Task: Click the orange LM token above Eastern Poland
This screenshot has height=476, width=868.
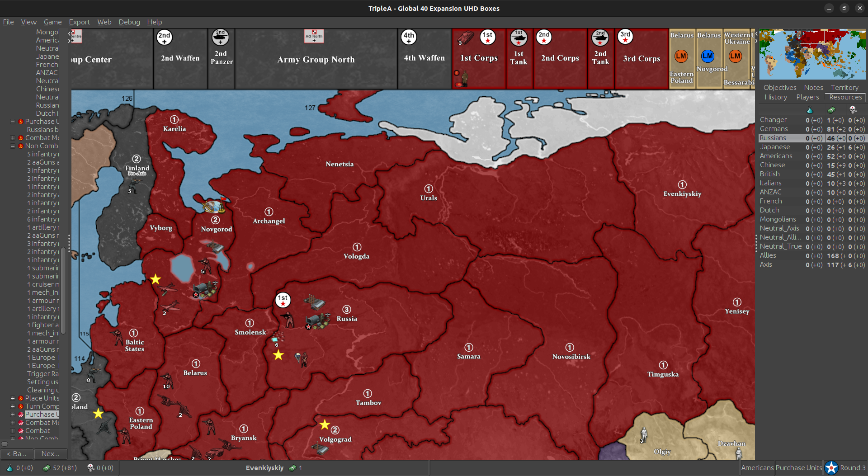Action: (681, 56)
